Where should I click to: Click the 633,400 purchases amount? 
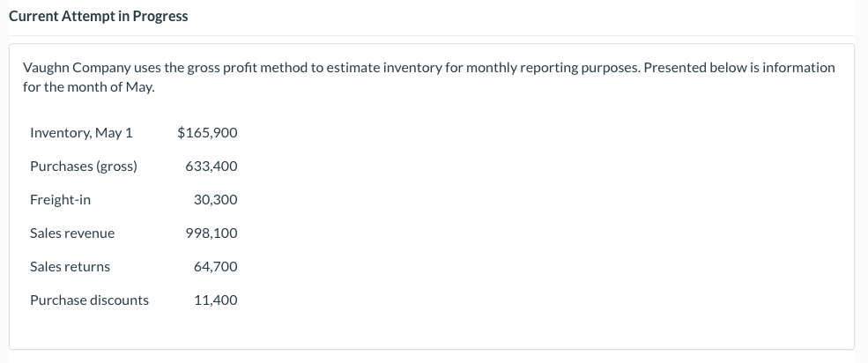pos(211,167)
